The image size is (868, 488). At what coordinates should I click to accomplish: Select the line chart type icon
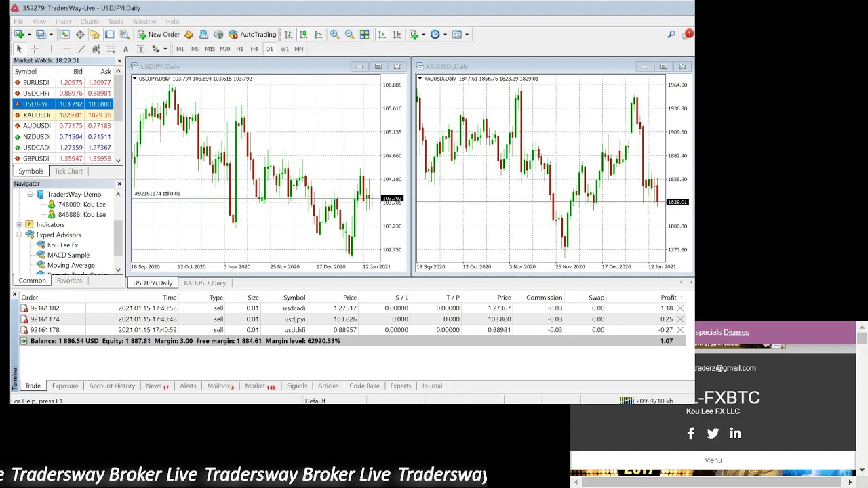318,34
